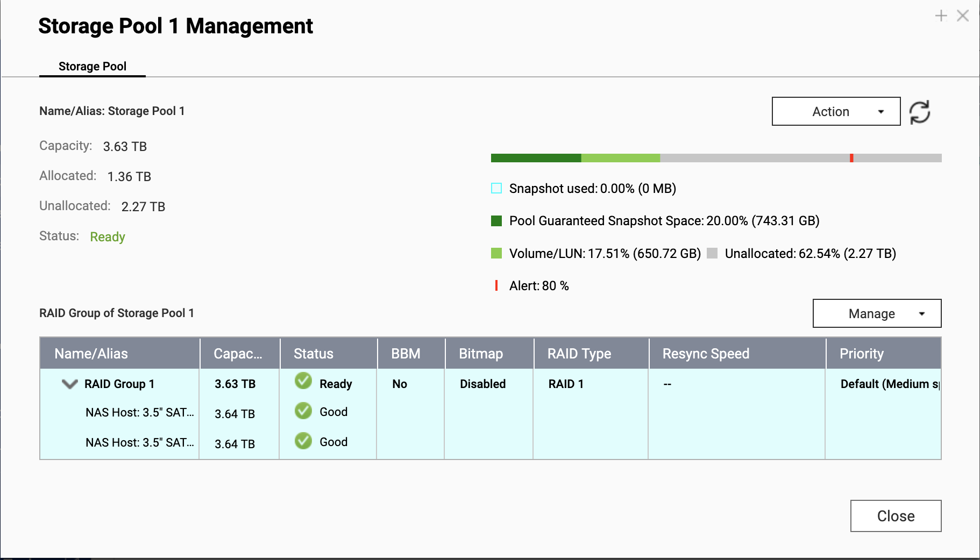Click the plus icon at top right
The width and height of the screenshot is (980, 560).
coord(941,16)
